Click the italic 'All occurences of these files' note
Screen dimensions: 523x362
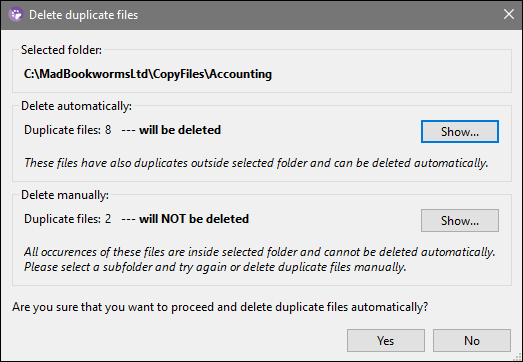pos(259,252)
